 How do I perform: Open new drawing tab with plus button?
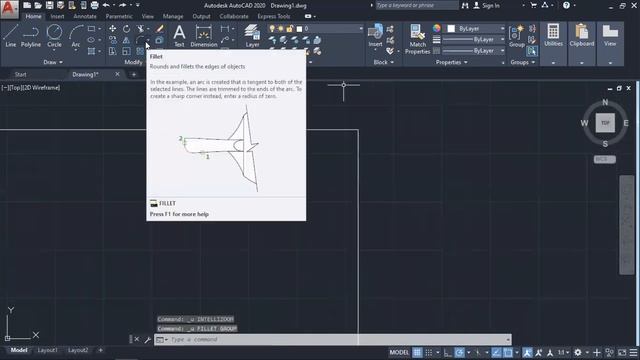point(133,74)
